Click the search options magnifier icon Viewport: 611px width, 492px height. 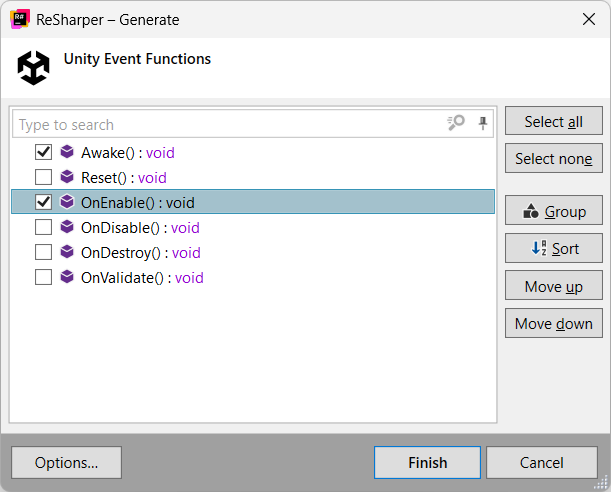click(456, 123)
